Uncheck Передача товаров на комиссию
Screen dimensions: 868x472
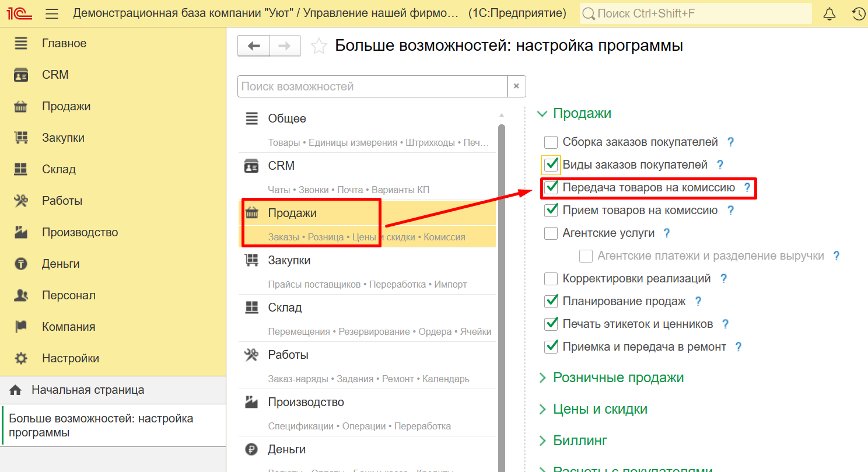coord(551,188)
